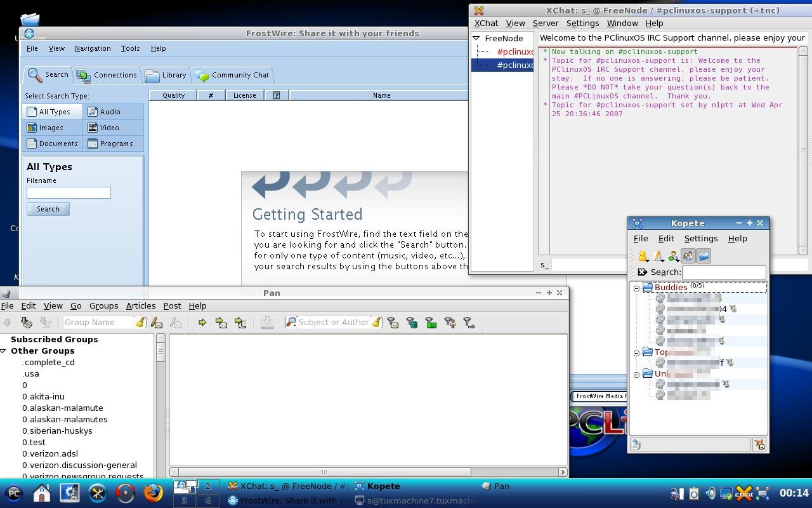The image size is (812, 508).
Task: Open the Server menu in XChat
Action: coord(546,23)
